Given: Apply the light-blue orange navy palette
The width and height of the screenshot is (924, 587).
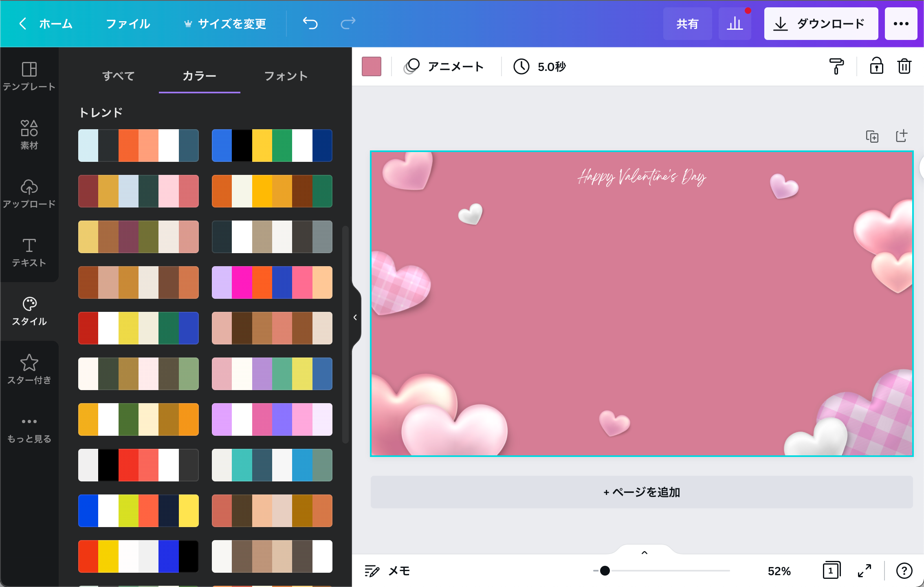Looking at the screenshot, I should [x=139, y=146].
